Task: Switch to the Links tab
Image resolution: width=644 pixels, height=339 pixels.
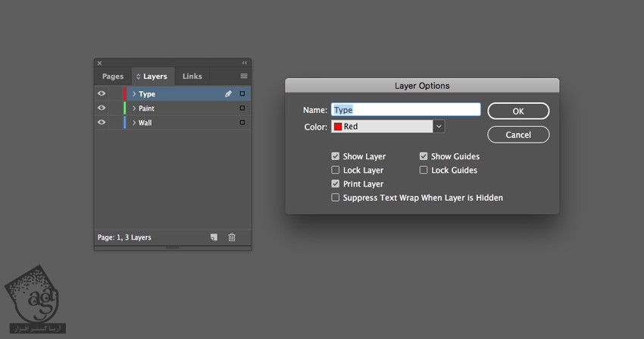Action: click(192, 77)
